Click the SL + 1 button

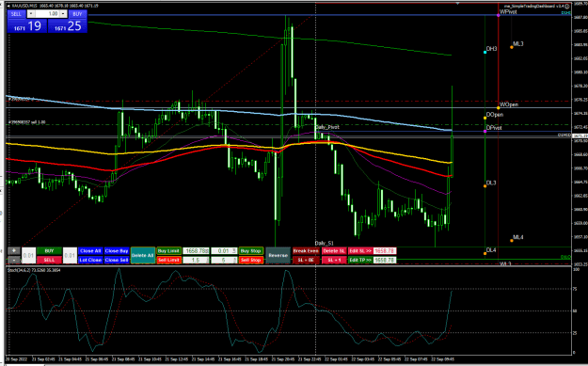(334, 260)
